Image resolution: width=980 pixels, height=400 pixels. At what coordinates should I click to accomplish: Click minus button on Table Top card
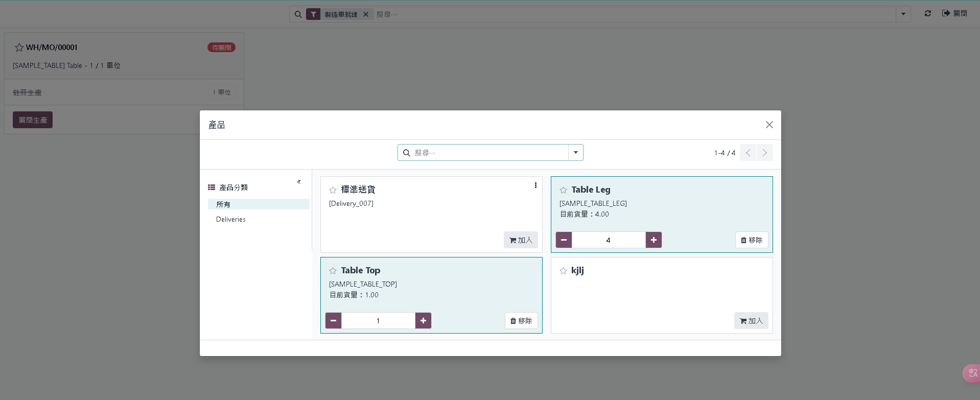pyautogui.click(x=333, y=321)
